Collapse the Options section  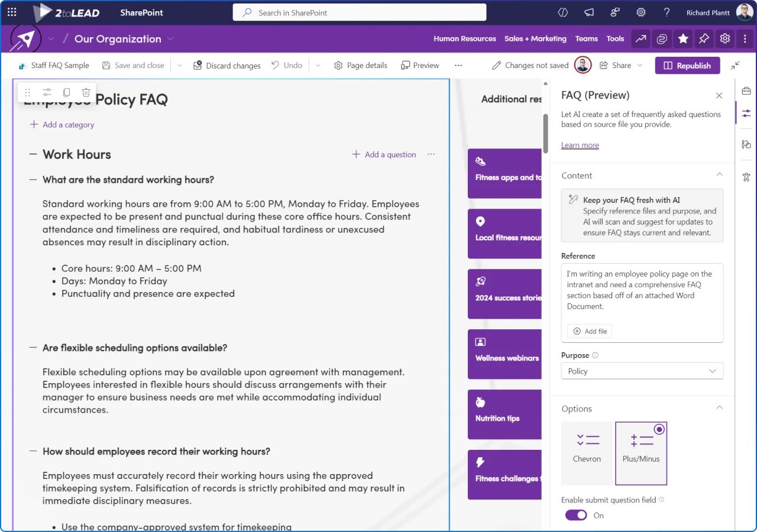(x=719, y=407)
